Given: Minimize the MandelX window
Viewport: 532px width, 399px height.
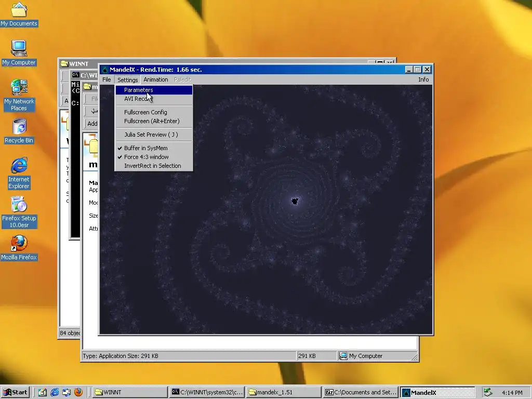Looking at the screenshot, I should (409, 70).
